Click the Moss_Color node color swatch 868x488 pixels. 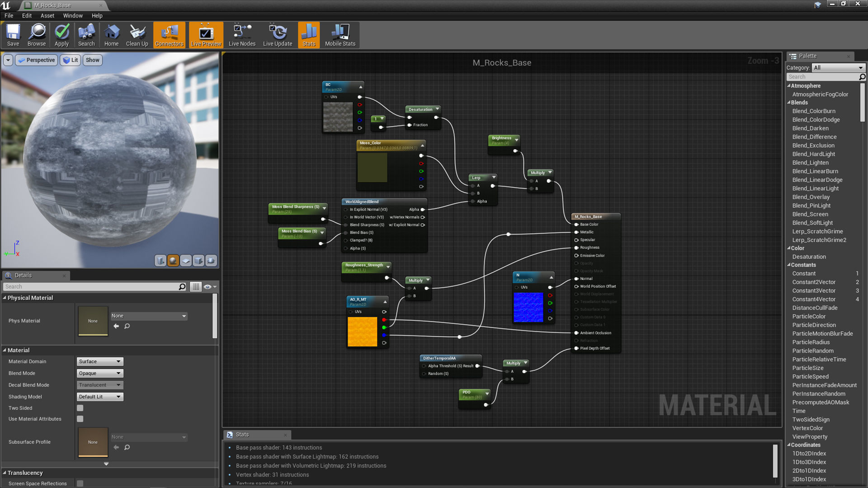coord(372,168)
